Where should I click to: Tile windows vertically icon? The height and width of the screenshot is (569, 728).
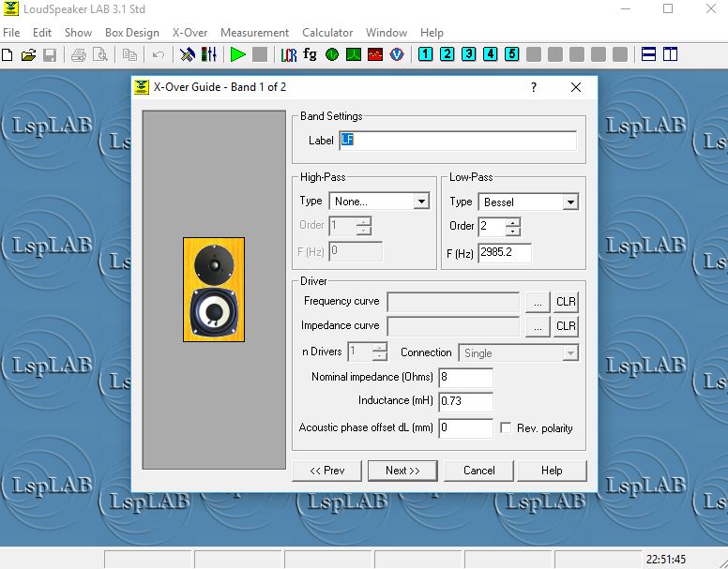pyautogui.click(x=670, y=54)
